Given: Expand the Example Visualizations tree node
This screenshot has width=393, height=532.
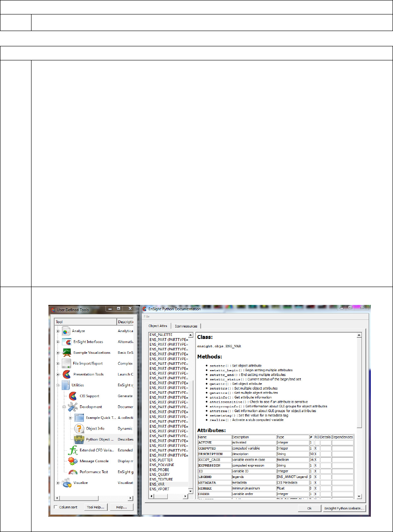Looking at the screenshot, I should pos(58,353).
